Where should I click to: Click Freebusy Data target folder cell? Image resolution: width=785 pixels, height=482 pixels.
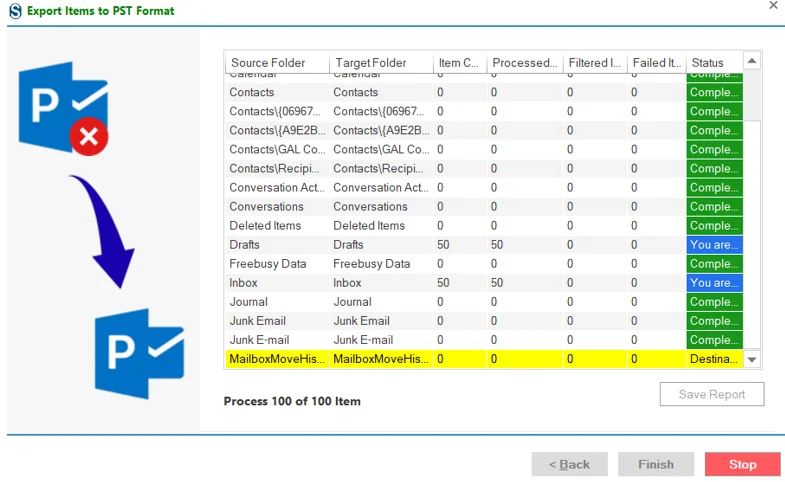(381, 263)
